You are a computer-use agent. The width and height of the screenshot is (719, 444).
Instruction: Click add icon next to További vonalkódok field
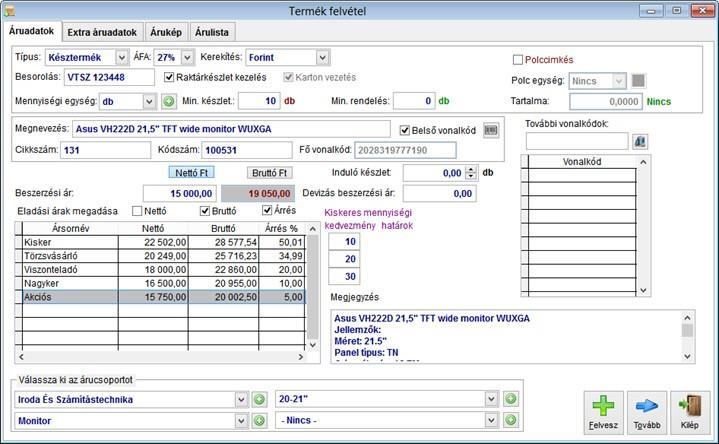coord(640,142)
